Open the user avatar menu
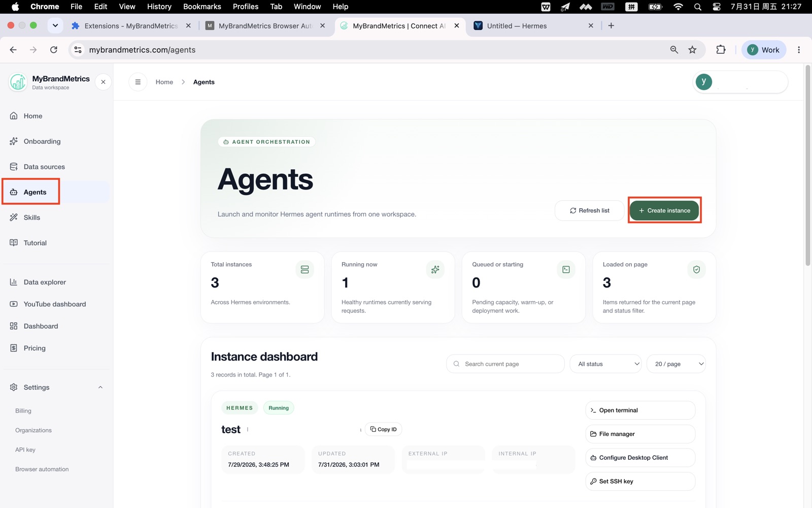 coord(740,82)
